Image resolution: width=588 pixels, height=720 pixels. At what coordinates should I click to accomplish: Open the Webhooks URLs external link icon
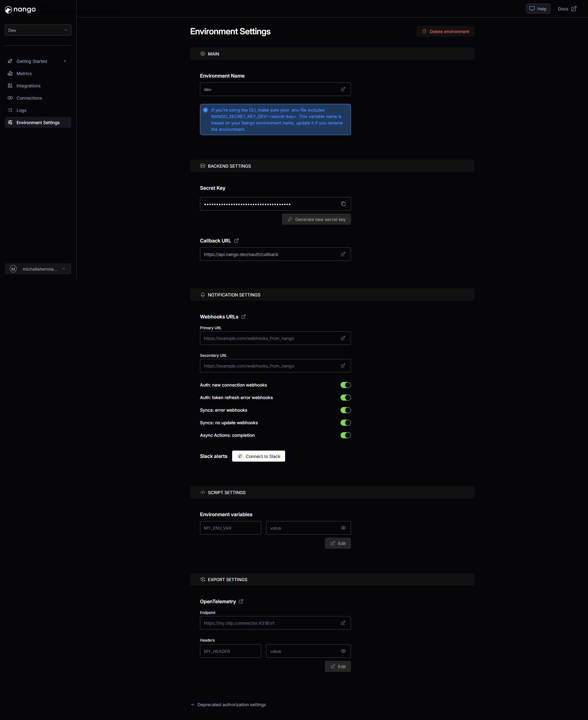[243, 317]
